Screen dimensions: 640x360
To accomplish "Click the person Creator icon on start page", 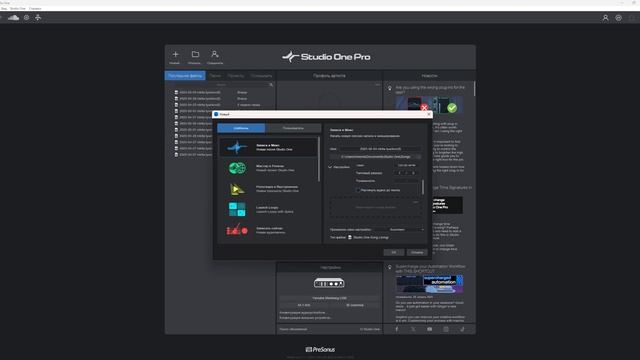I will tap(215, 54).
